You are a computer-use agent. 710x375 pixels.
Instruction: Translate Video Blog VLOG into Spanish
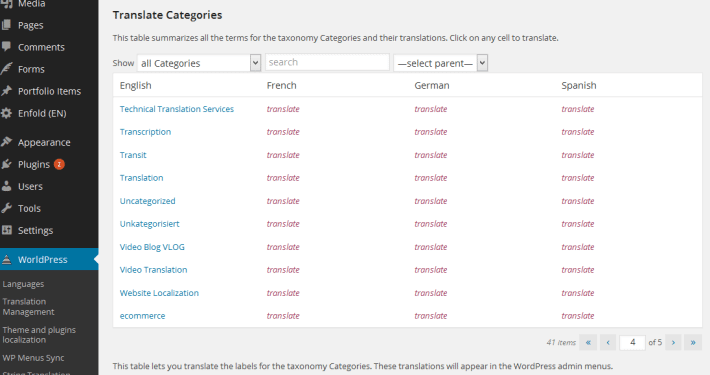578,247
